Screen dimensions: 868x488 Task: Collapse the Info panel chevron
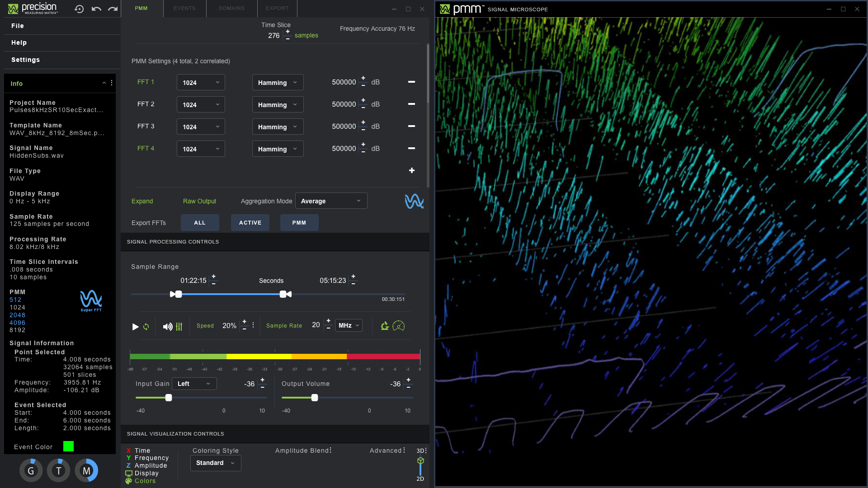click(104, 83)
